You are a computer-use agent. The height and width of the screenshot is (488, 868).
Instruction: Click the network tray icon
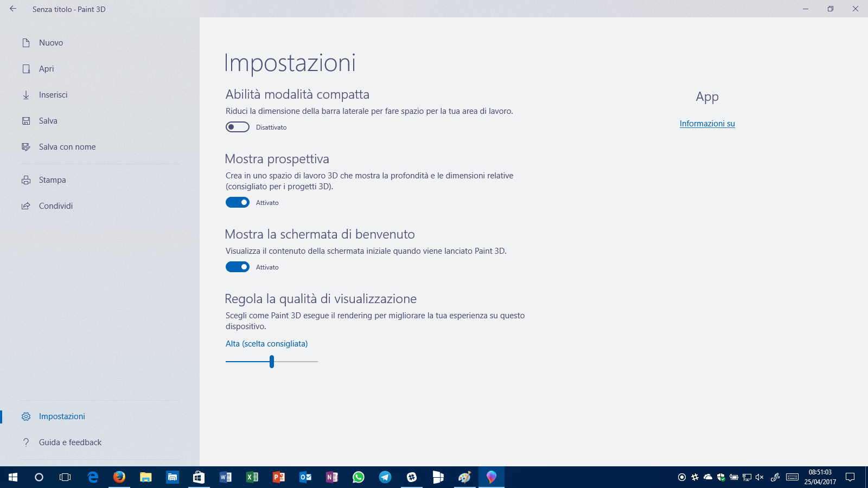pyautogui.click(x=747, y=477)
